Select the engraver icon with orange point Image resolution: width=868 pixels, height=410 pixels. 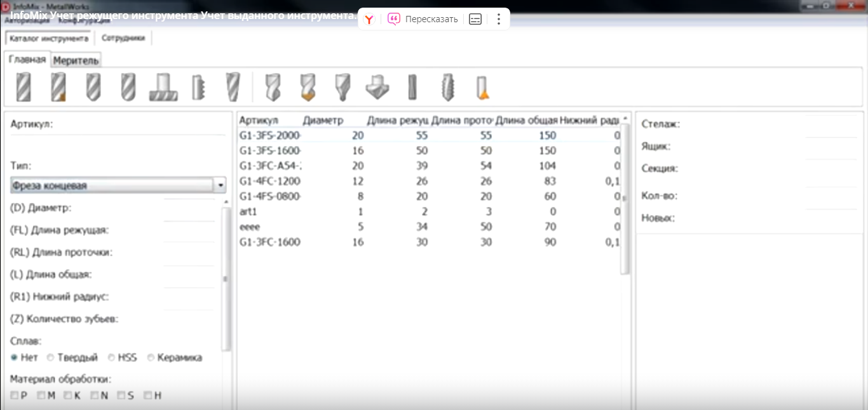click(482, 88)
